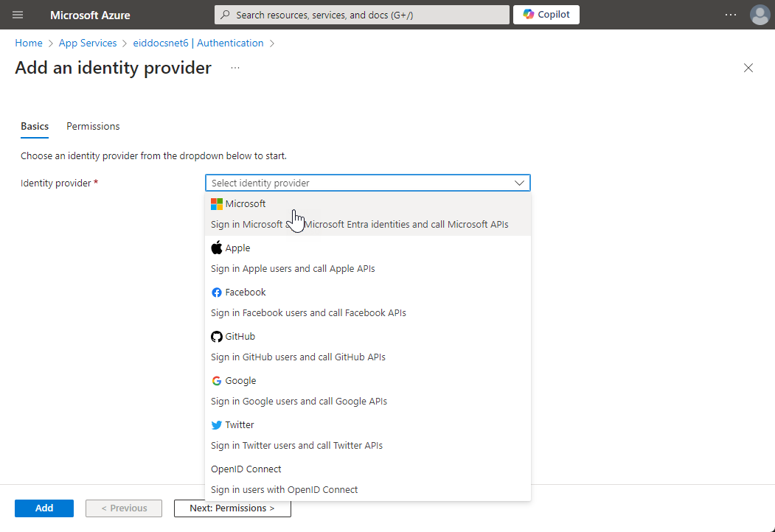The width and height of the screenshot is (775, 532).
Task: Collapse the identity provider dropdown chevron
Action: [x=519, y=183]
